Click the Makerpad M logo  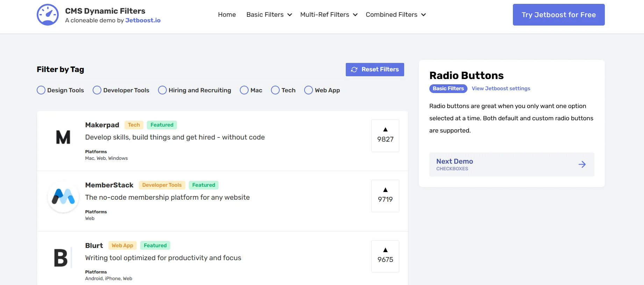point(63,137)
